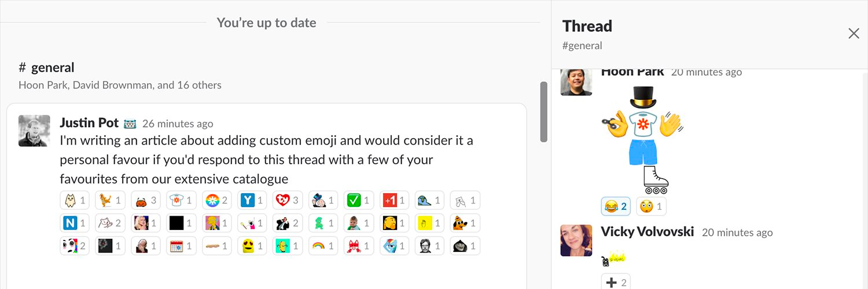Open the #general channel member list text

click(x=120, y=85)
